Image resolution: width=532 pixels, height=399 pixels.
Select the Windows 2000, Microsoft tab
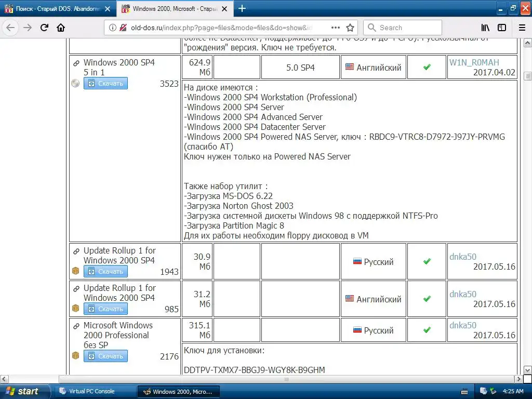(175, 8)
